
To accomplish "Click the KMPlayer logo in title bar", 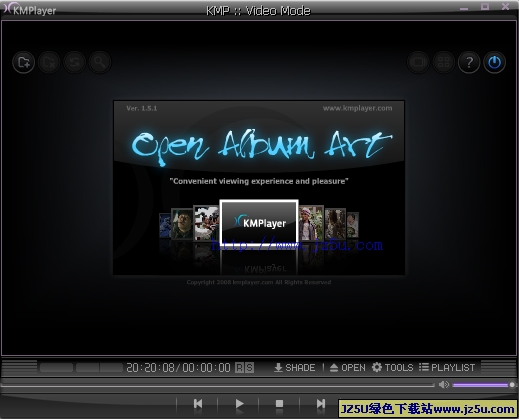I will tap(30, 9).
